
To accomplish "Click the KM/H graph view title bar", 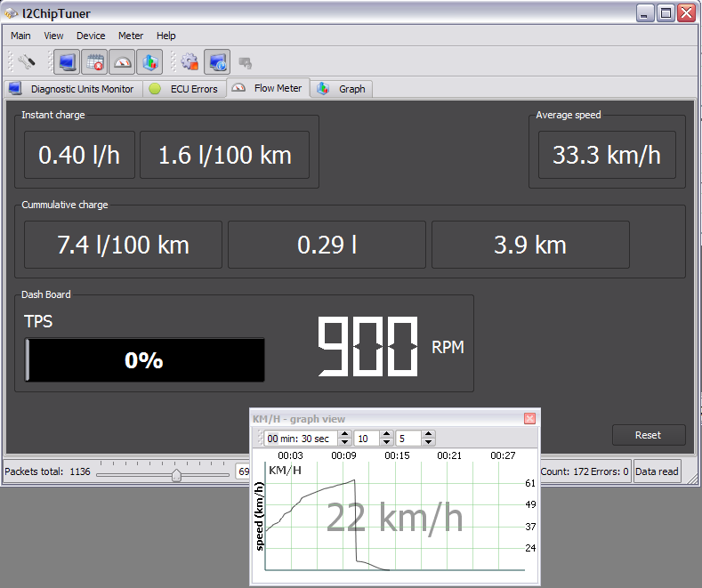I will click(x=387, y=419).
